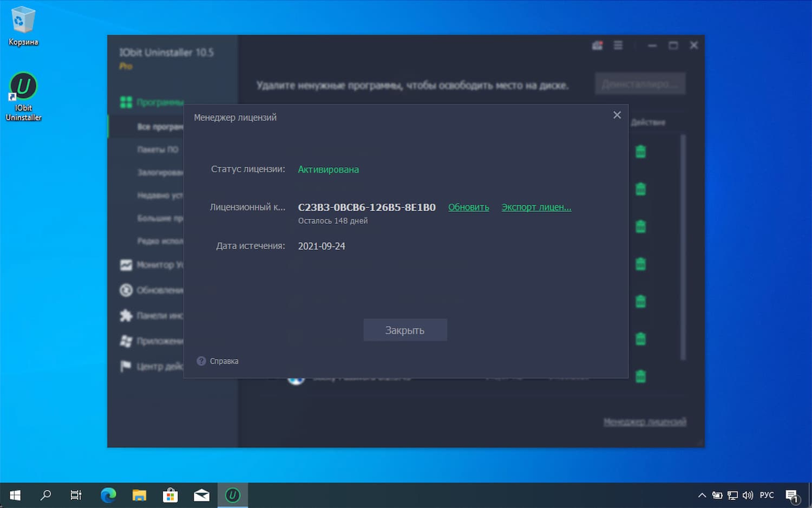The image size is (812, 508).
Task: Open Менеджер лицензий link in main window
Action: pyautogui.click(x=645, y=421)
